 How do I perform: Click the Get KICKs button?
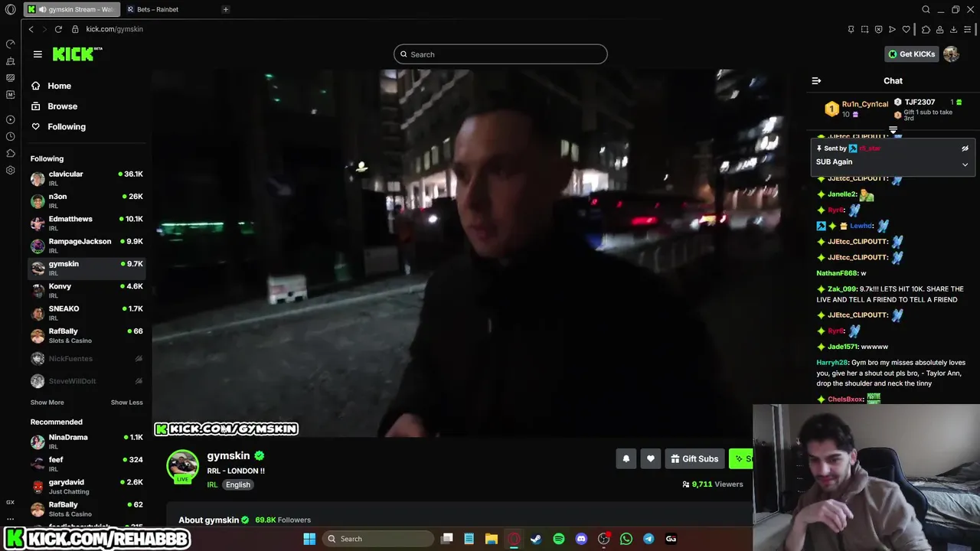pos(911,54)
